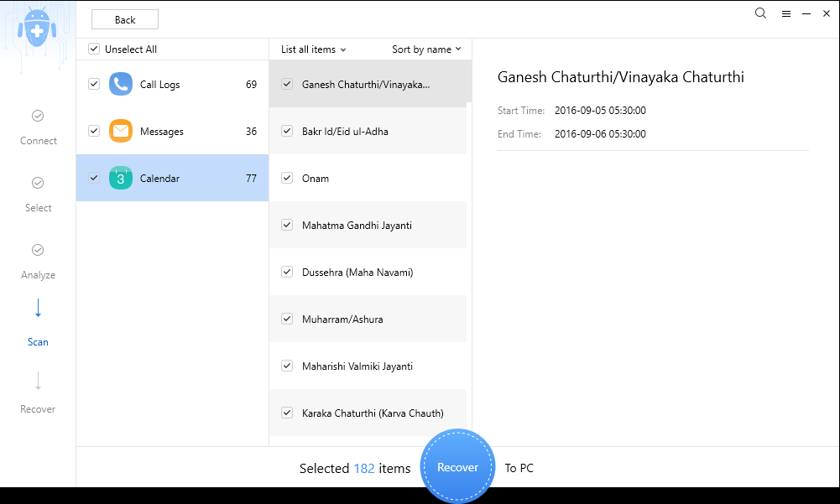840x504 pixels.
Task: Click the Call Logs phone icon
Action: (x=121, y=85)
